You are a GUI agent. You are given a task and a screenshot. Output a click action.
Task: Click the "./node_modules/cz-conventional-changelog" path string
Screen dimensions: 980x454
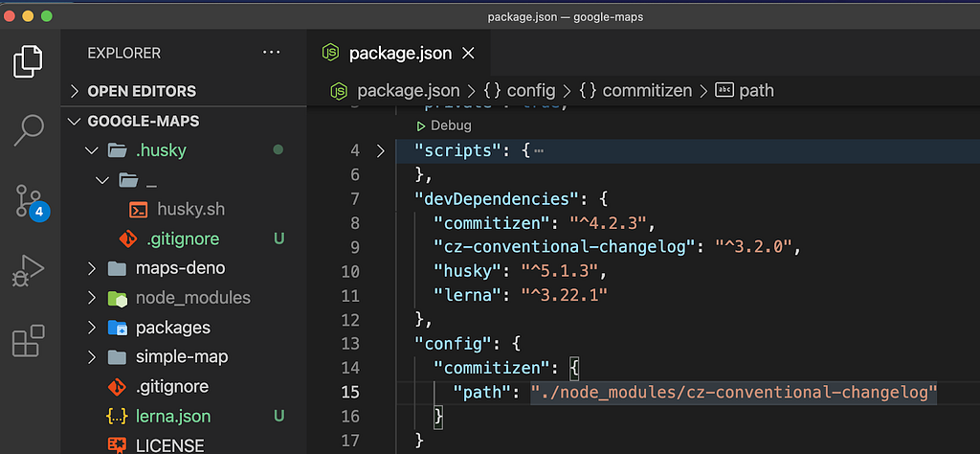[x=734, y=392]
